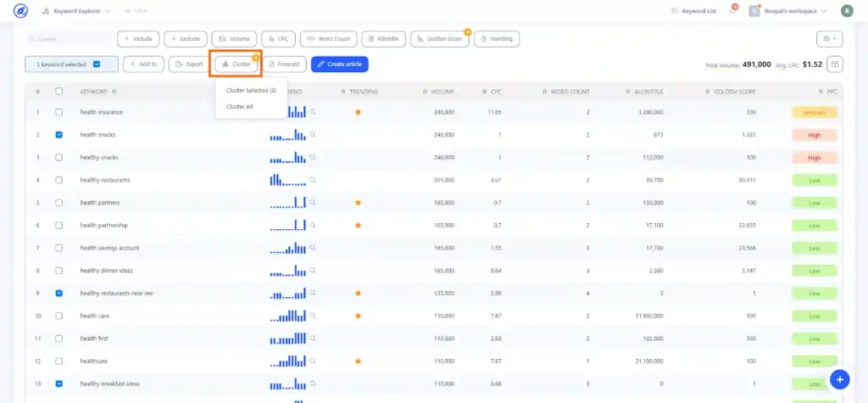Click the trend magnifier for healthy breakfast ideas
Screen dimensions: 868x403
(x=313, y=383)
